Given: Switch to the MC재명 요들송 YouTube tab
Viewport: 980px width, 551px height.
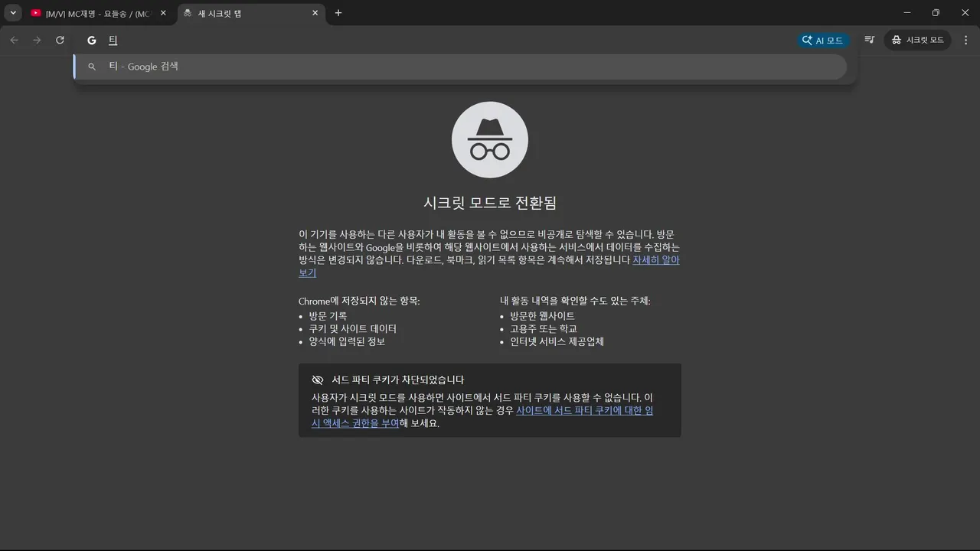Looking at the screenshot, I should pos(99,13).
